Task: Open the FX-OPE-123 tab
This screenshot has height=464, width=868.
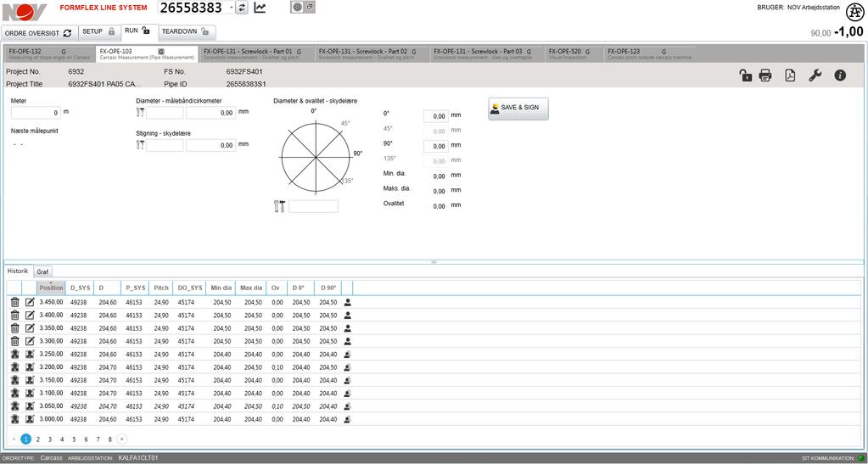Action: 649,53
